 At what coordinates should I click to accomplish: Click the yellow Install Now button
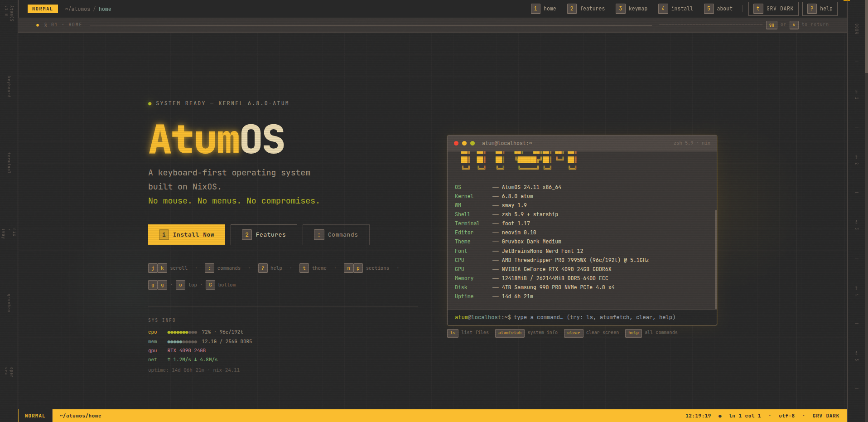[187, 235]
